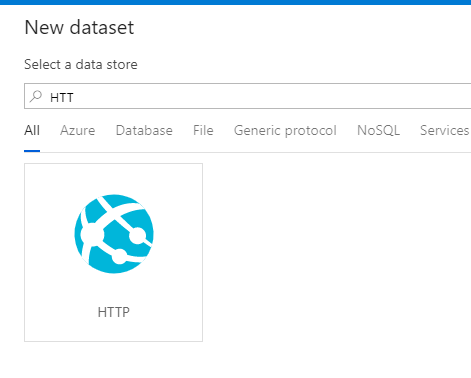Select the HTTP globe icon
The height and width of the screenshot is (378, 471).
tap(114, 234)
